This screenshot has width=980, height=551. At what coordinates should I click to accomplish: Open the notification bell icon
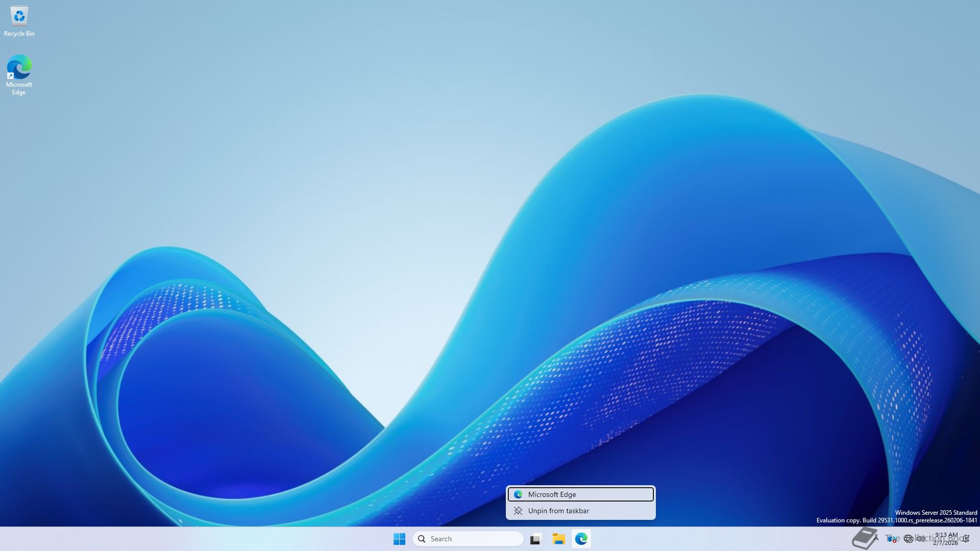pos(966,539)
